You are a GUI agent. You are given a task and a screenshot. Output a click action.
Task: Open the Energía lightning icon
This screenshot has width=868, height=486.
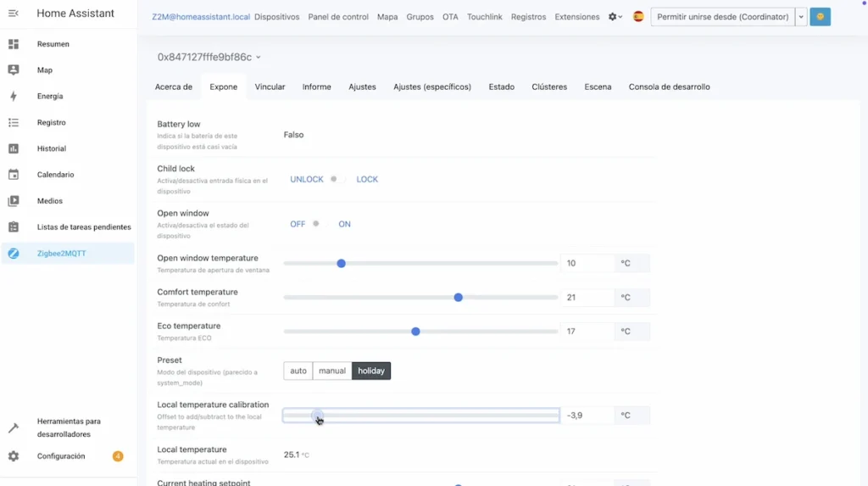click(x=14, y=96)
